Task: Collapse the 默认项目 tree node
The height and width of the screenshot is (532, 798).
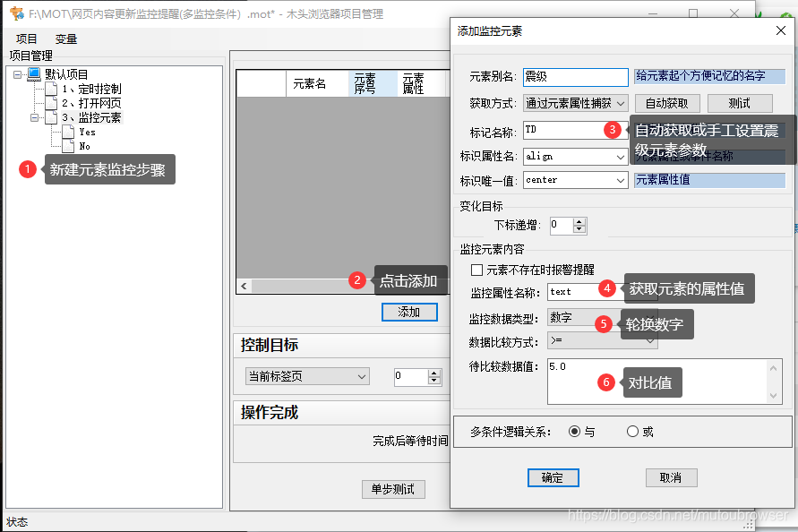Action: pyautogui.click(x=18, y=75)
